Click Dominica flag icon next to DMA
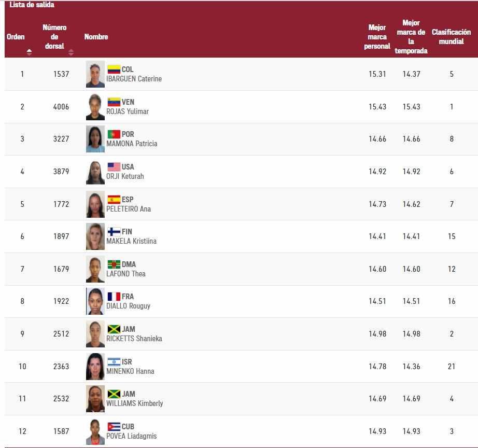Viewport: 478px width, 448px height. [x=114, y=264]
